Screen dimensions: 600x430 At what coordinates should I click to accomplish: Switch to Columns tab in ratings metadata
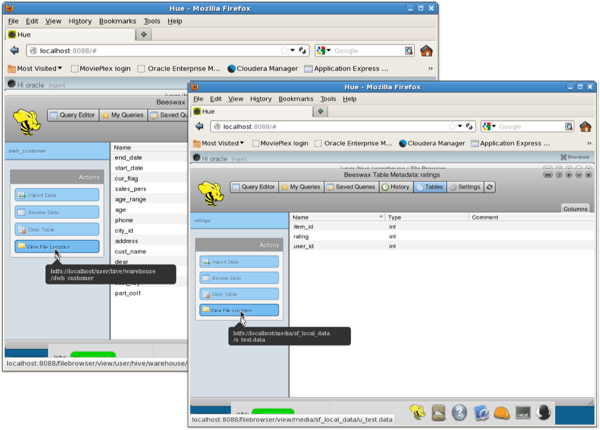point(575,208)
